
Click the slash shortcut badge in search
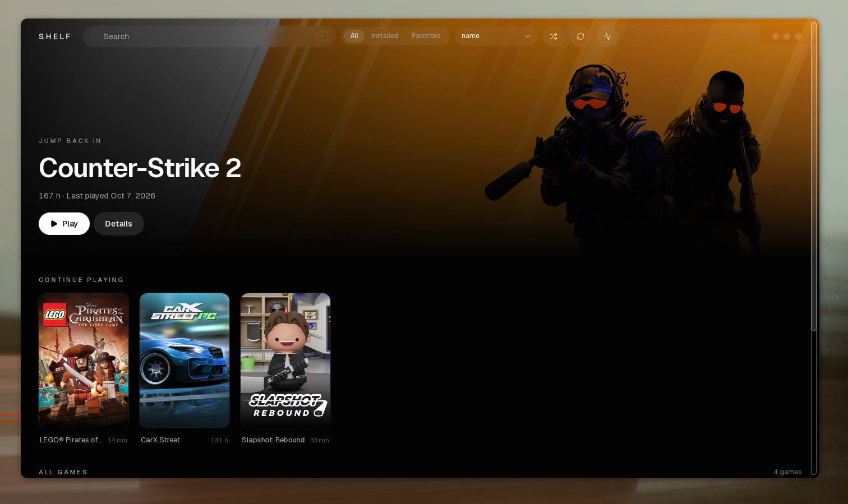[322, 36]
